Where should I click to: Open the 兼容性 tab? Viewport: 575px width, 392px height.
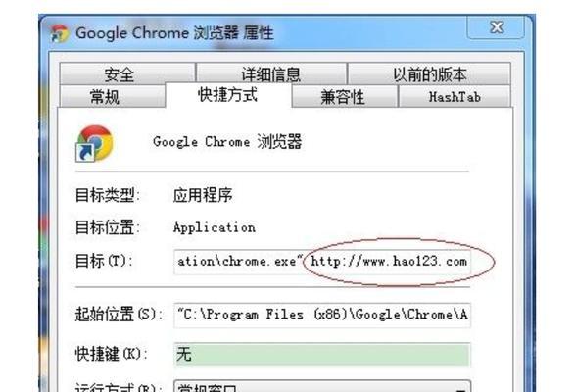[345, 97]
